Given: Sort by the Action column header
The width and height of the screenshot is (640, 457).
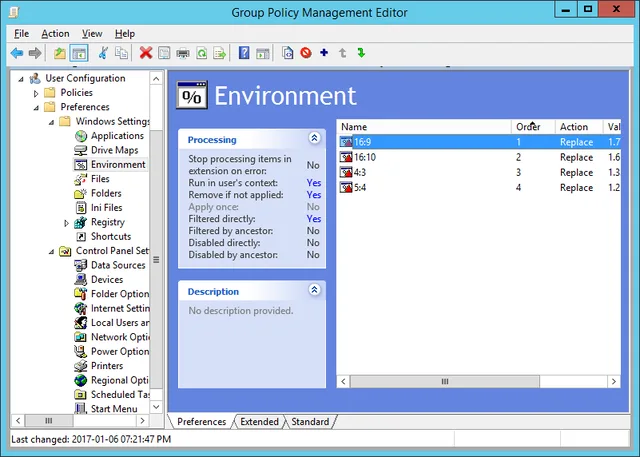Looking at the screenshot, I should click(x=578, y=127).
